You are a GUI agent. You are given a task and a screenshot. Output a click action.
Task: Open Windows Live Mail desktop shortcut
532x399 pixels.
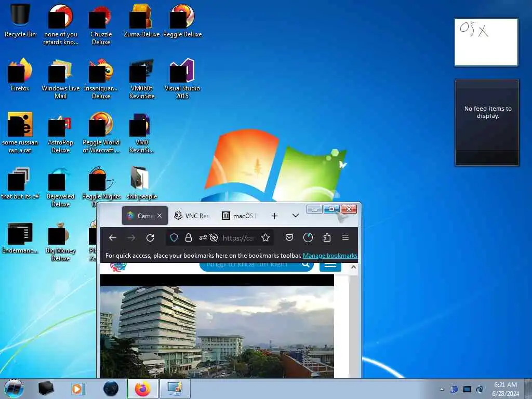click(60, 78)
